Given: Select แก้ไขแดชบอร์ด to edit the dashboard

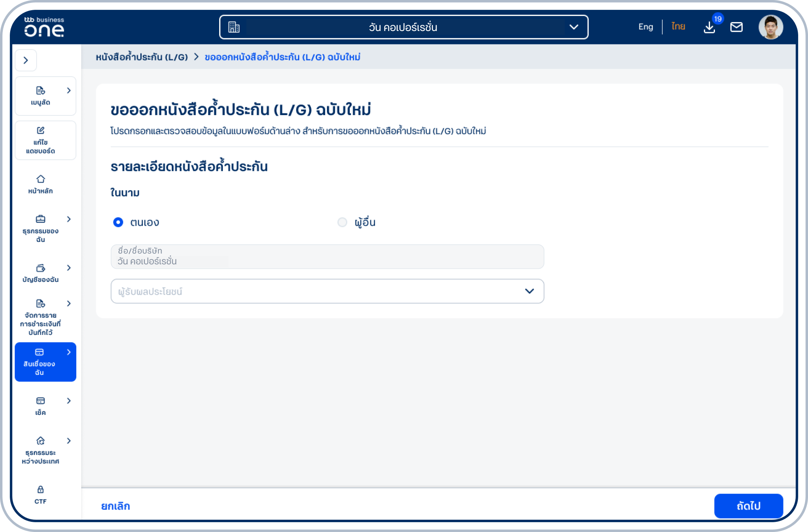Looking at the screenshot, I should 45,140.
